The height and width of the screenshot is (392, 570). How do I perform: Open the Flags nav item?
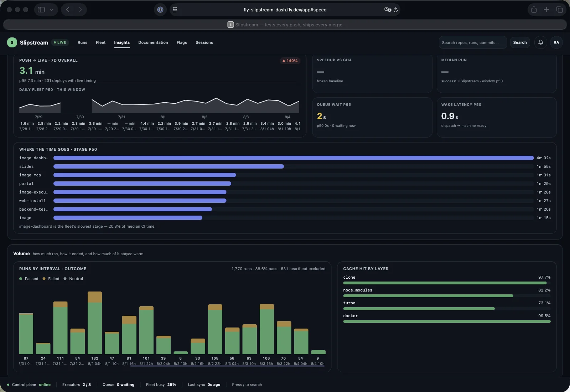182,42
